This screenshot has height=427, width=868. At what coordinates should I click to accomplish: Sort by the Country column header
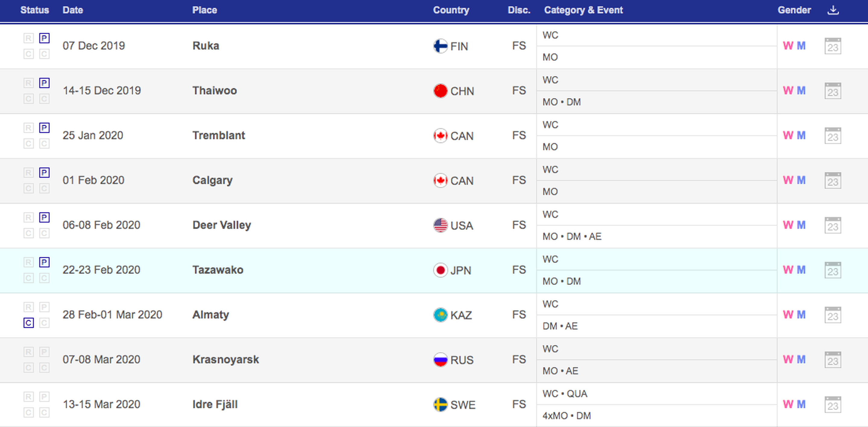point(451,10)
